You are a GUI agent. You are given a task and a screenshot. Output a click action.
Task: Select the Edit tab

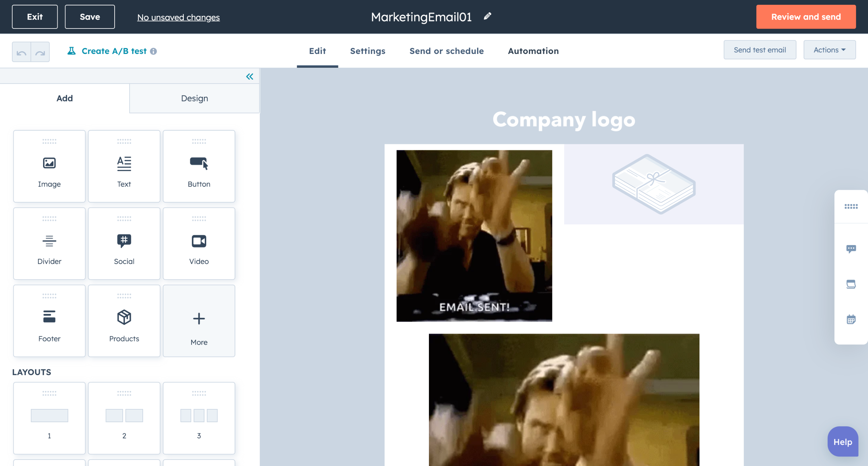pos(317,51)
